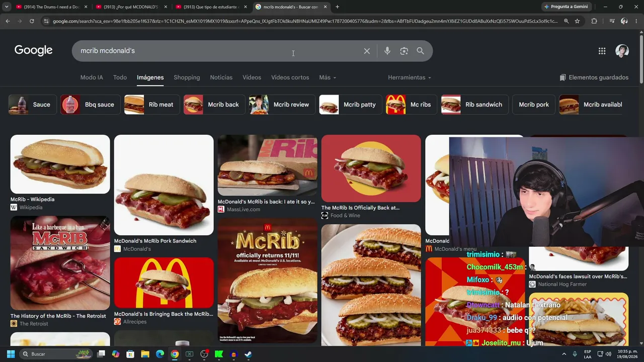Open the Herramientas dropdown
Viewport: 644px width, 362px height.
coord(410,77)
